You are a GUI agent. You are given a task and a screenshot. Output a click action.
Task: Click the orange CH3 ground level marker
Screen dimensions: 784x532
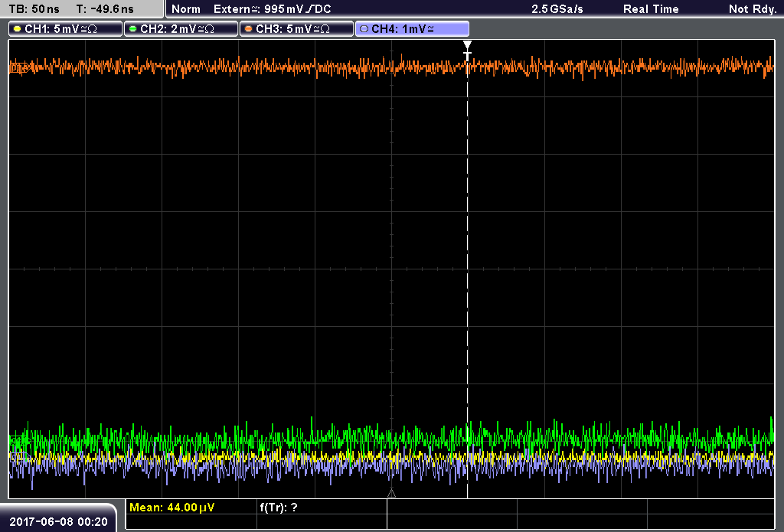[x=18, y=67]
